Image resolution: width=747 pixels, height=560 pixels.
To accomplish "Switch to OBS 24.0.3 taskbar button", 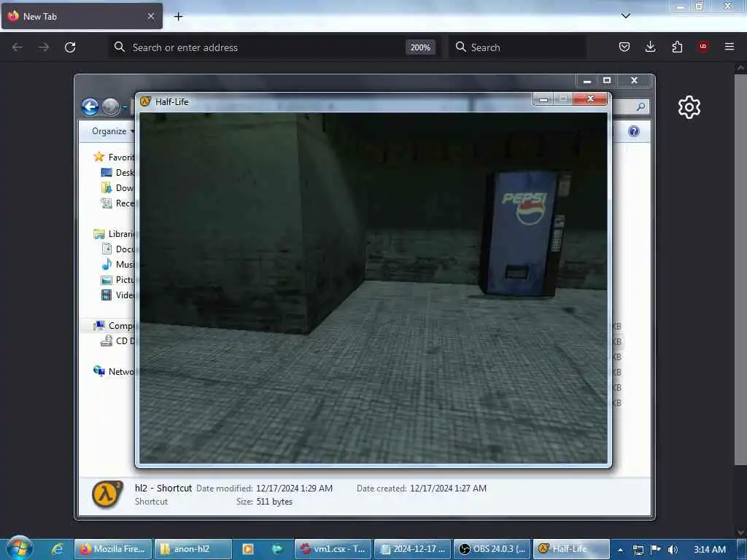I will pyautogui.click(x=492, y=549).
